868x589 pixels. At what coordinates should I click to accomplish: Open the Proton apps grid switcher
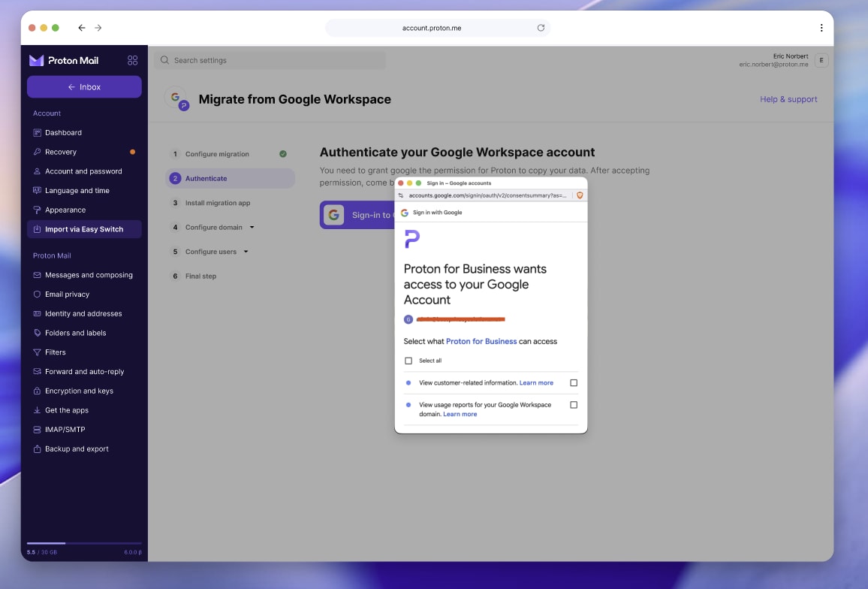pos(132,60)
